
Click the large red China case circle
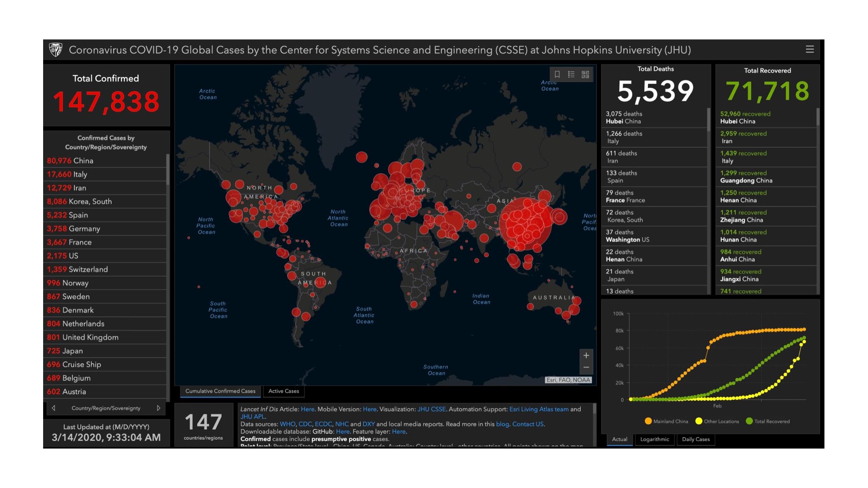pos(525,224)
